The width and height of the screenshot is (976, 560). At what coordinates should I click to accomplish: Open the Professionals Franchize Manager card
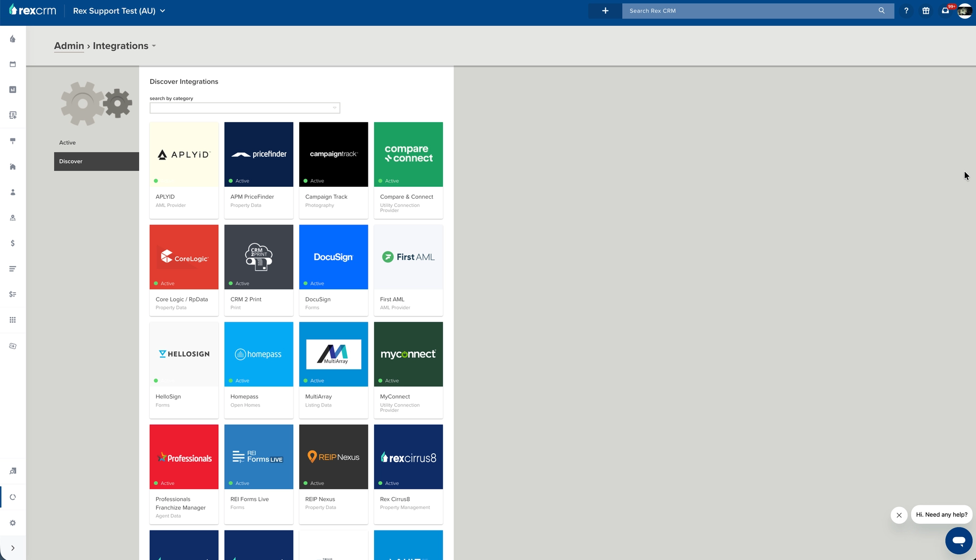click(x=184, y=474)
